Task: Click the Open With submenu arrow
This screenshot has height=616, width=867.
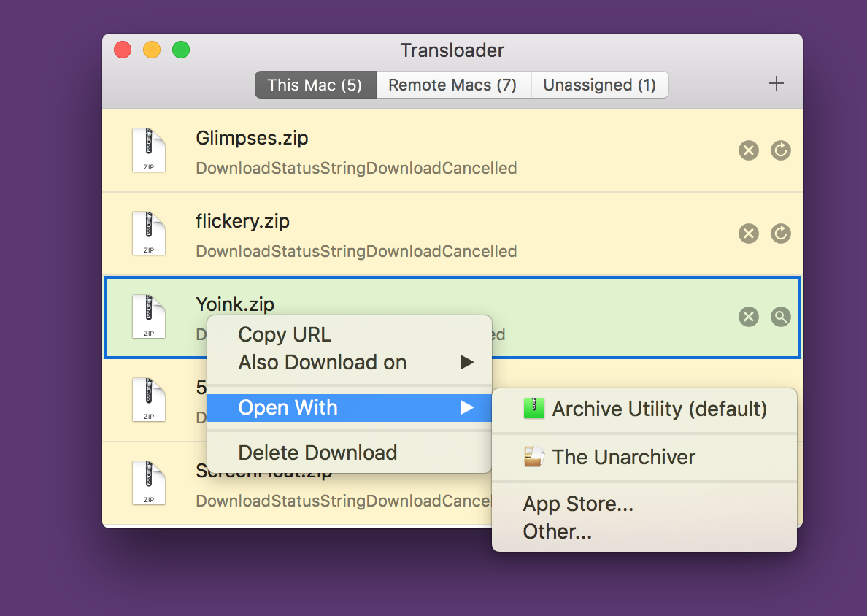Action: (468, 407)
